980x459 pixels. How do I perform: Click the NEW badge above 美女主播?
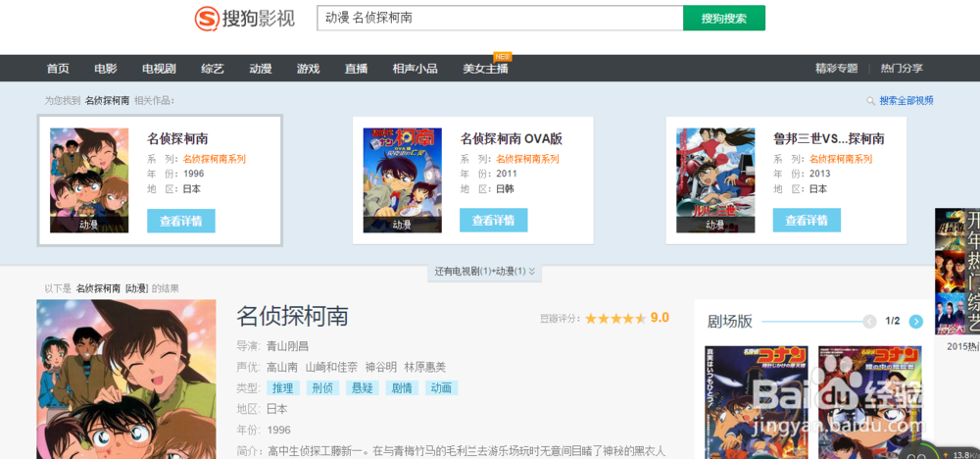[503, 57]
